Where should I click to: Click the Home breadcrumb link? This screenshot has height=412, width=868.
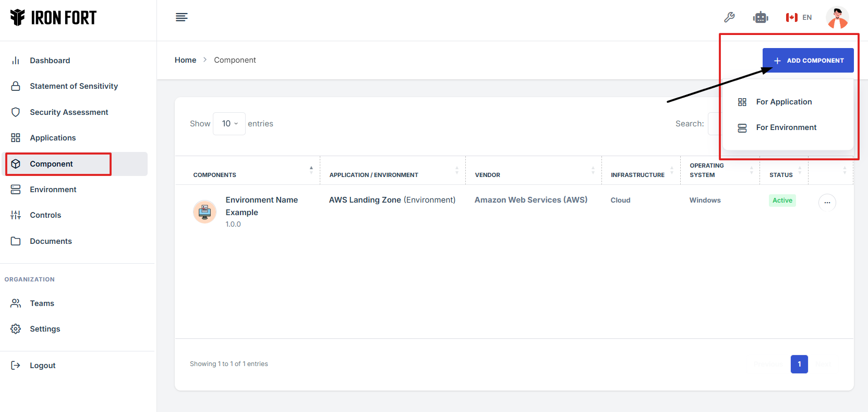pos(185,60)
